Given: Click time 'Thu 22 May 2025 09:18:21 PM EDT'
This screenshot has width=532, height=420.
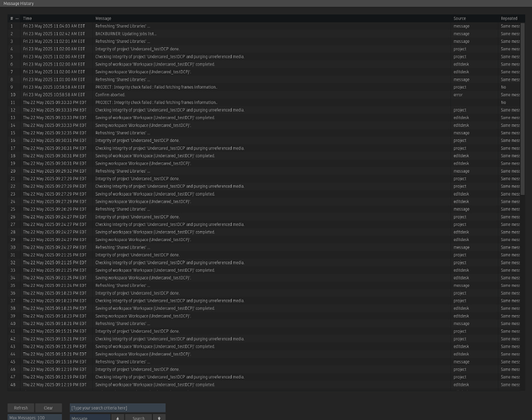Looking at the screenshot, I should [55, 323].
